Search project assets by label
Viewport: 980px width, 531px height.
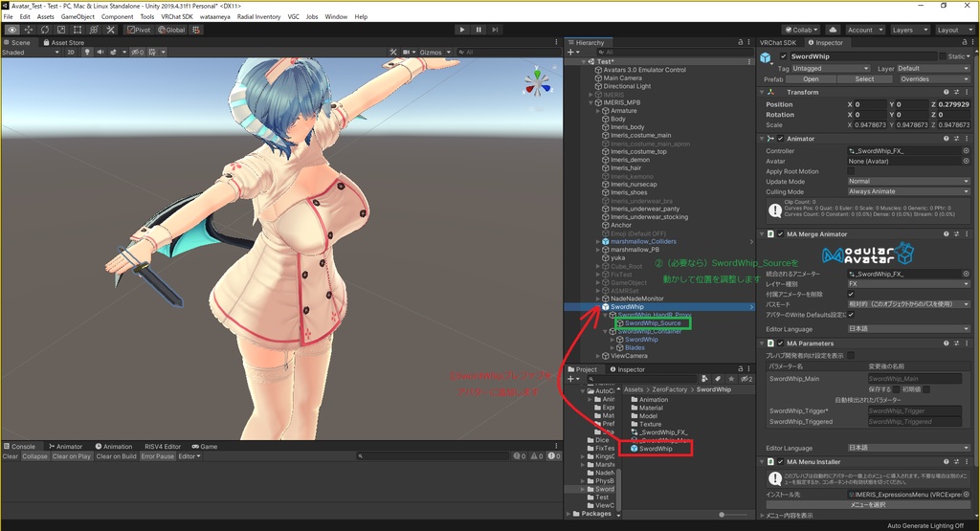[718, 379]
